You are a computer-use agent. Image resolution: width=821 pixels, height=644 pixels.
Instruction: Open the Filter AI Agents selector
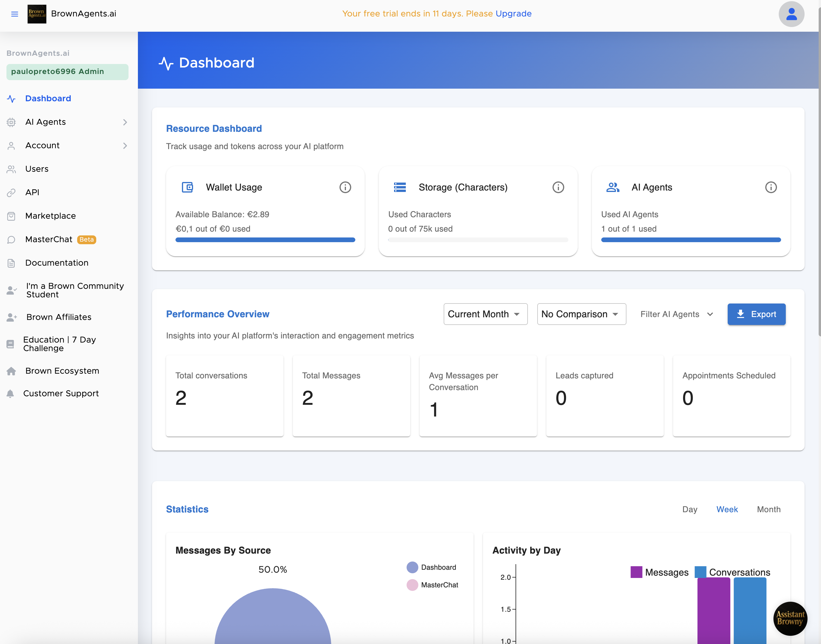[677, 314]
